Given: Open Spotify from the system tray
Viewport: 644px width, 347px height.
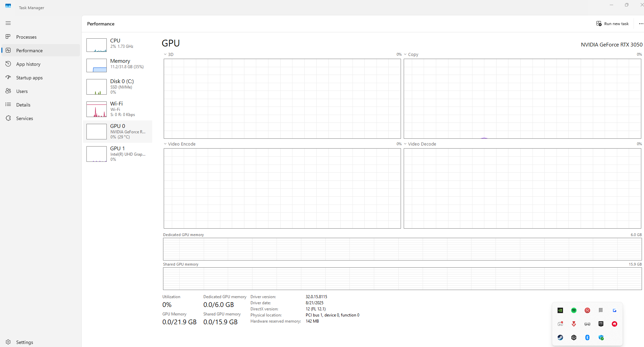Looking at the screenshot, I should [574, 310].
